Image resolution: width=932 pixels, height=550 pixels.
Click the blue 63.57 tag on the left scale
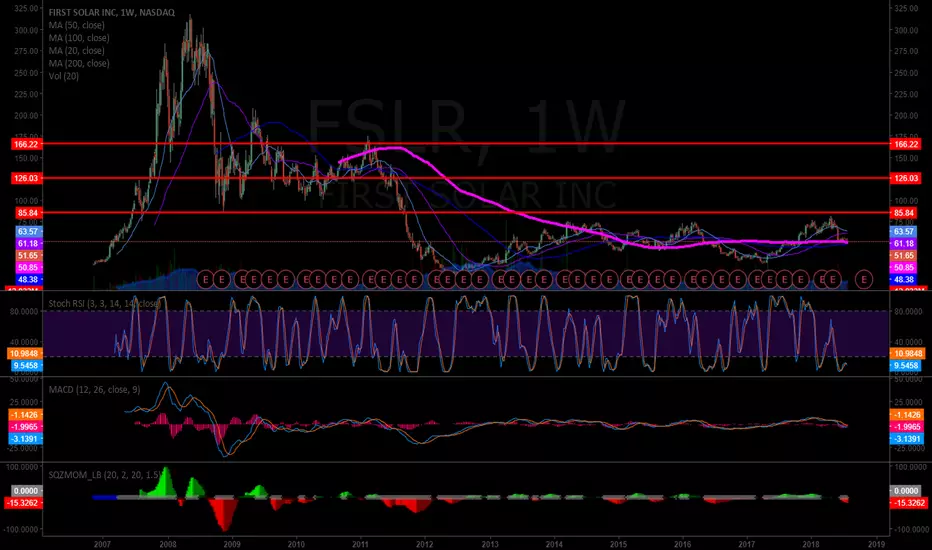[29, 231]
